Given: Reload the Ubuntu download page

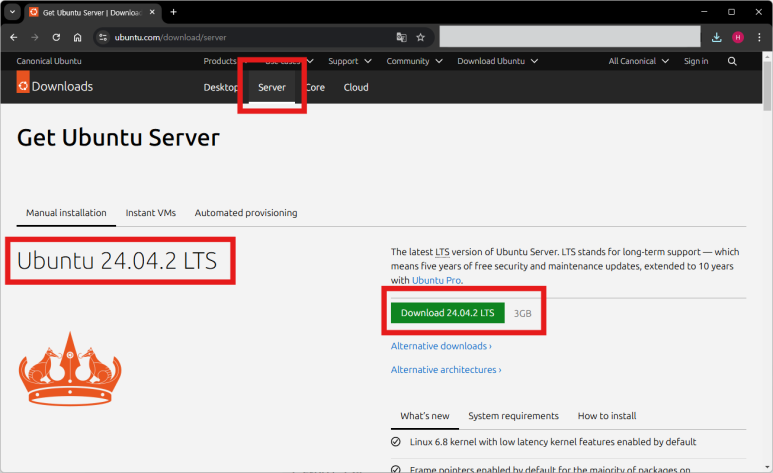Looking at the screenshot, I should [56, 37].
